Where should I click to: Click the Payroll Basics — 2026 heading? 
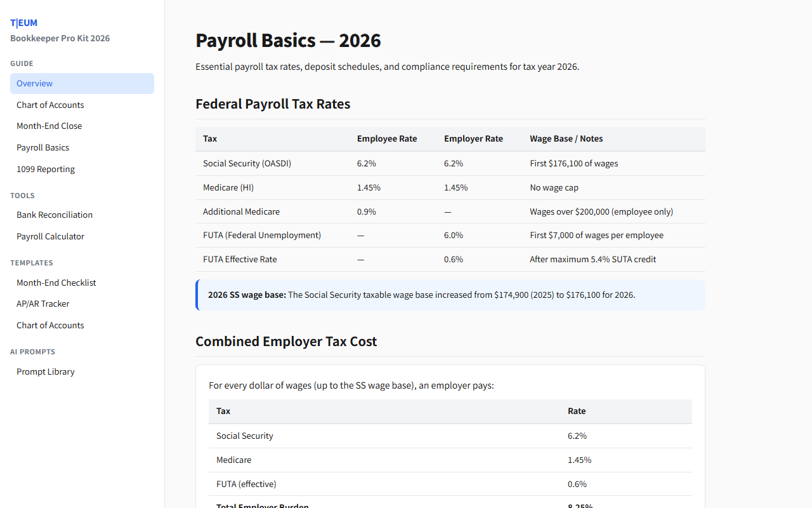(288, 40)
